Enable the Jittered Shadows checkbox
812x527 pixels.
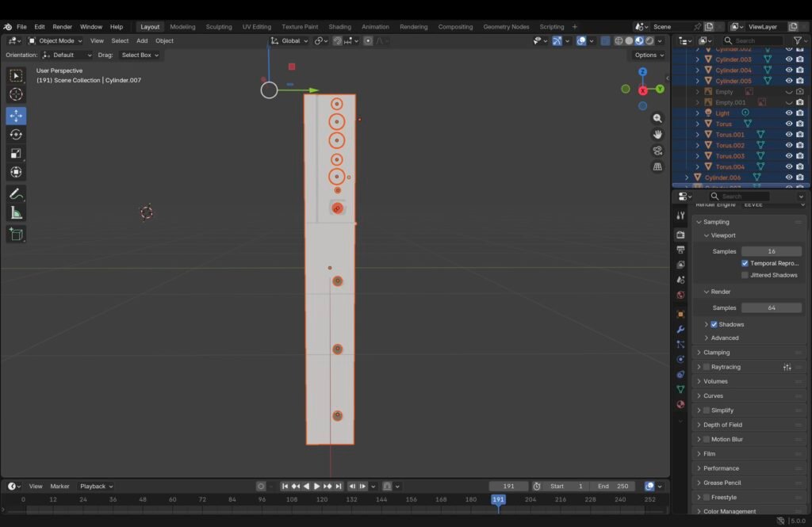pyautogui.click(x=745, y=275)
